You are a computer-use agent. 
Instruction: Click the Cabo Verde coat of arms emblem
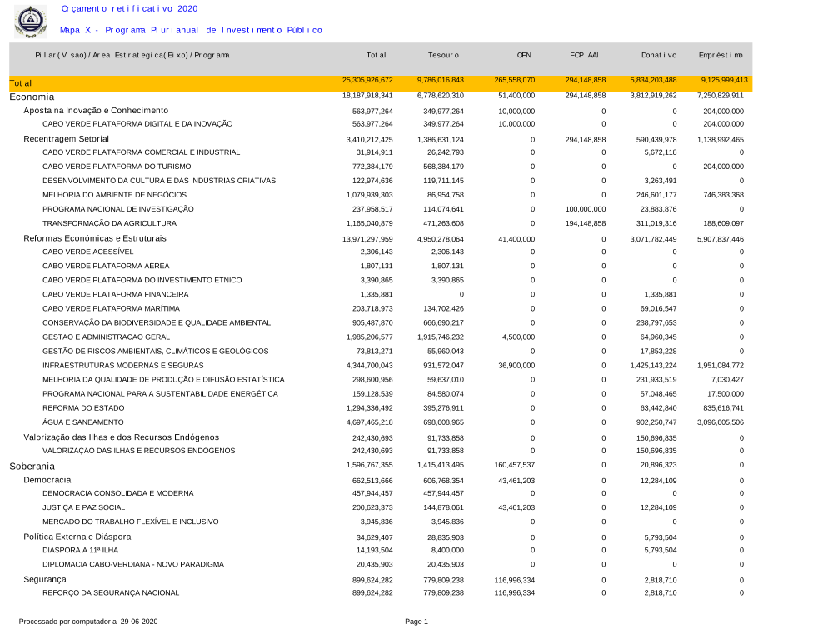point(31,21)
